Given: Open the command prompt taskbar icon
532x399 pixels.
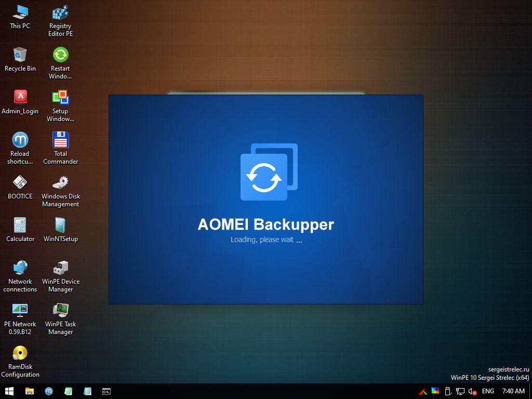Looking at the screenshot, I should [107, 391].
